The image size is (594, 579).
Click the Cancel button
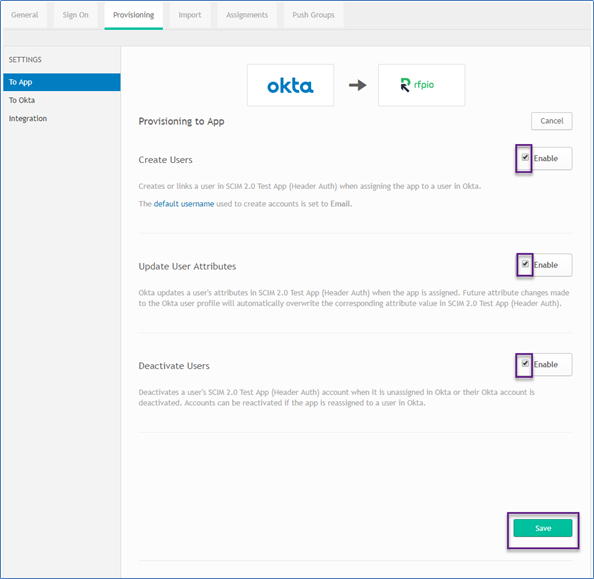552,121
